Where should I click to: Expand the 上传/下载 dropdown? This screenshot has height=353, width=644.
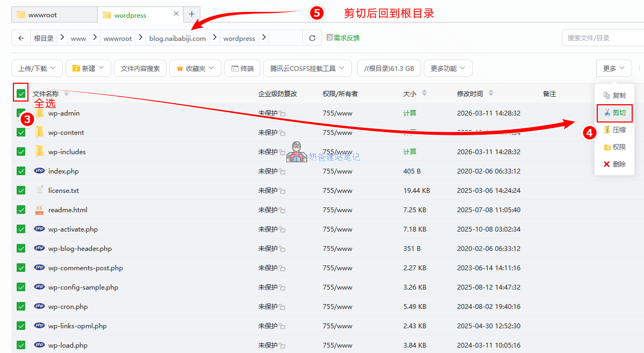[37, 68]
